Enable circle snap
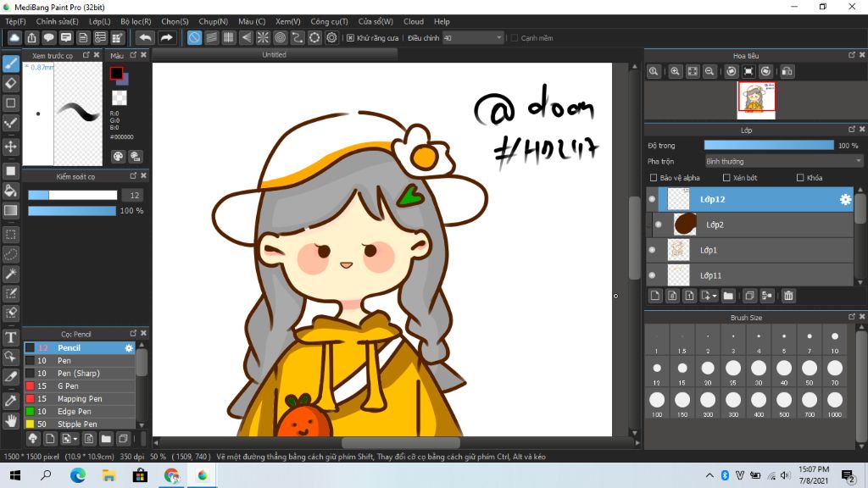The image size is (868, 488). pos(280,37)
